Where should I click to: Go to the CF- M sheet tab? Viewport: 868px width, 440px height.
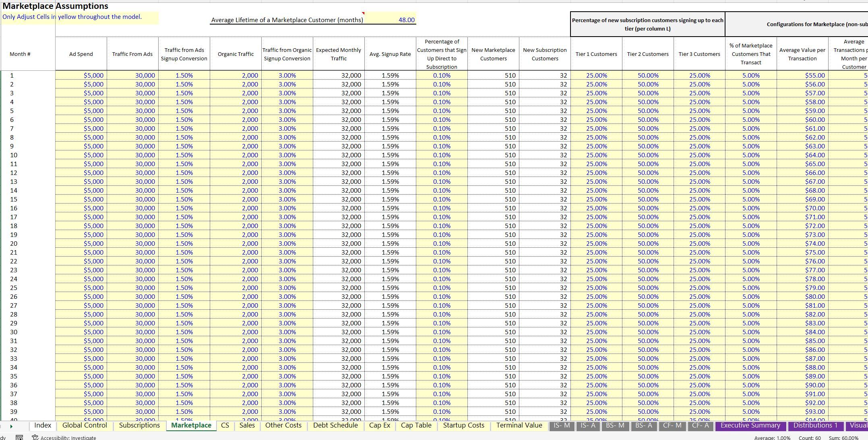(672, 426)
